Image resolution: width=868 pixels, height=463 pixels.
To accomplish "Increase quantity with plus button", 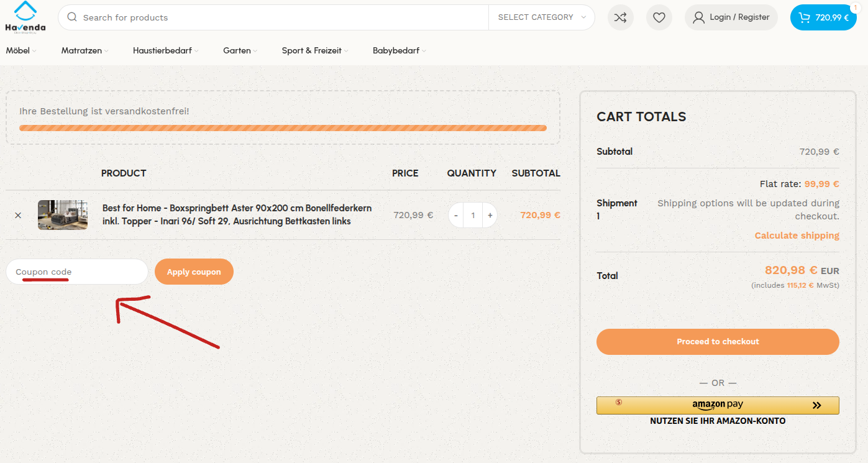I will tap(490, 215).
